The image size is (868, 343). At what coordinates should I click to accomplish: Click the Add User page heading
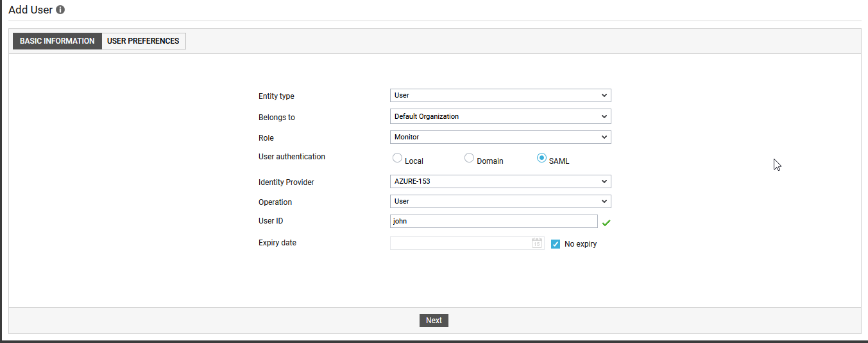[x=30, y=10]
